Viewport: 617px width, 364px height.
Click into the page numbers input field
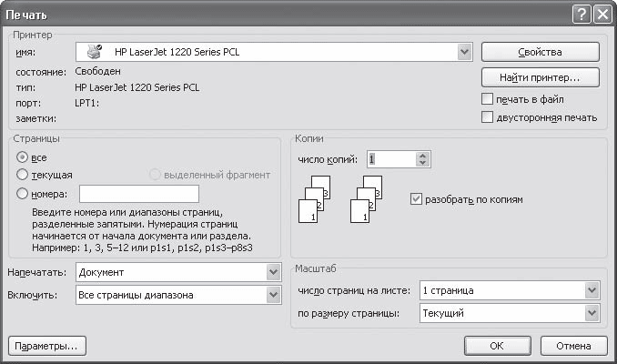pos(139,193)
